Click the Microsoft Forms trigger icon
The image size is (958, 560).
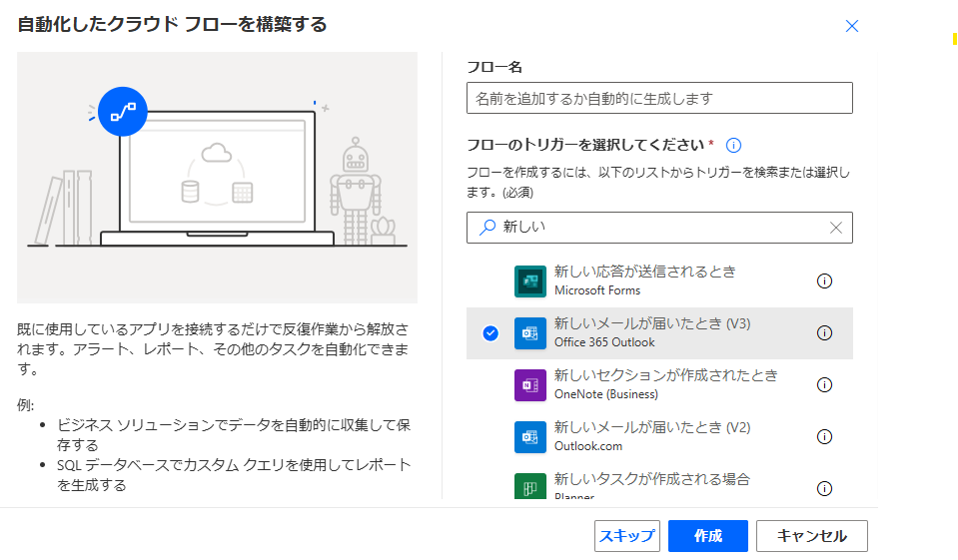529,280
